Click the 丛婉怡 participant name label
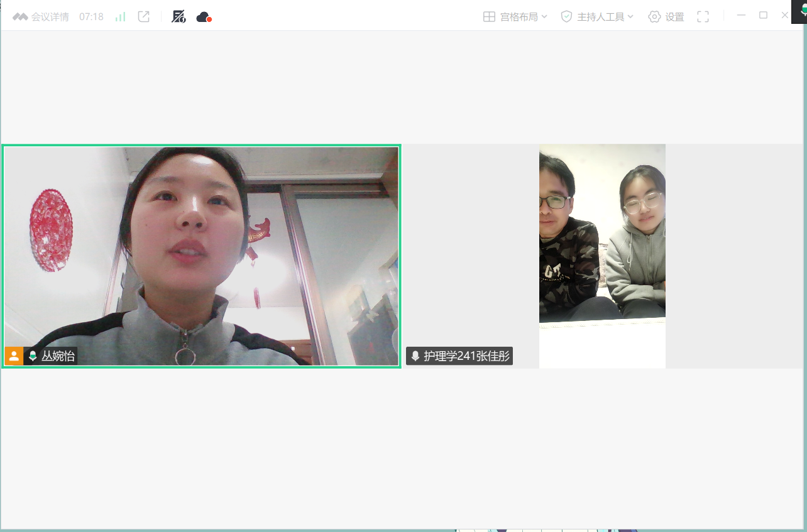The width and height of the screenshot is (807, 532). (58, 356)
